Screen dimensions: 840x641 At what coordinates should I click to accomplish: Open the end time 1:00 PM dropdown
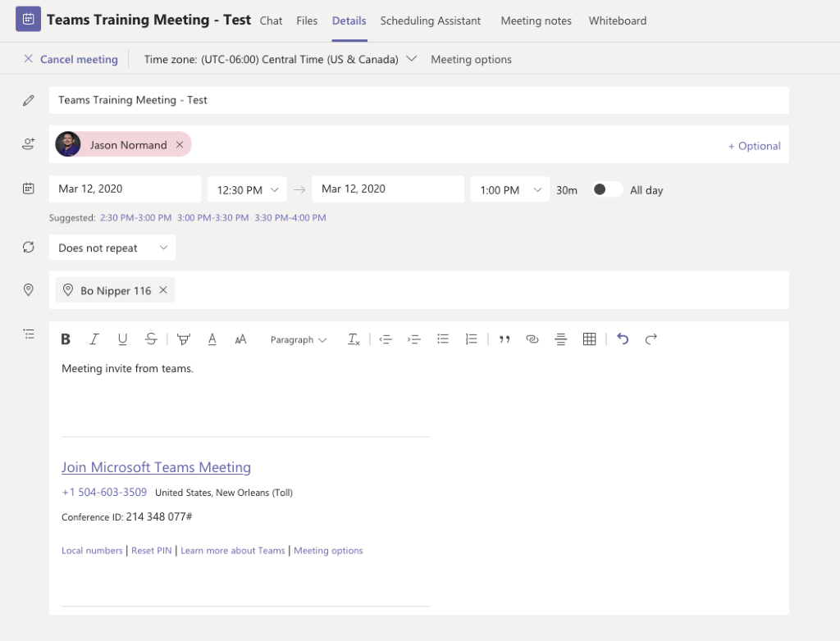[x=510, y=189]
